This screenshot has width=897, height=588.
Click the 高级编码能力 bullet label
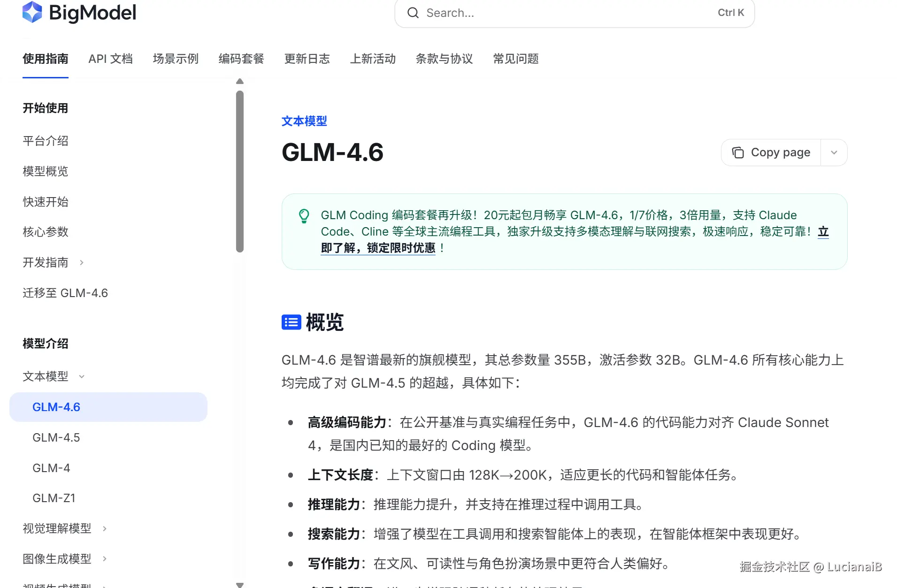coord(347,422)
